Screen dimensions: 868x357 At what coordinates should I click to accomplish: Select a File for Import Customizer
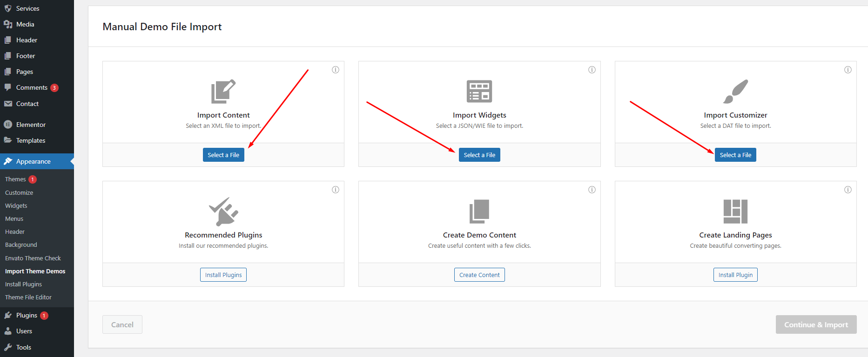tap(735, 155)
